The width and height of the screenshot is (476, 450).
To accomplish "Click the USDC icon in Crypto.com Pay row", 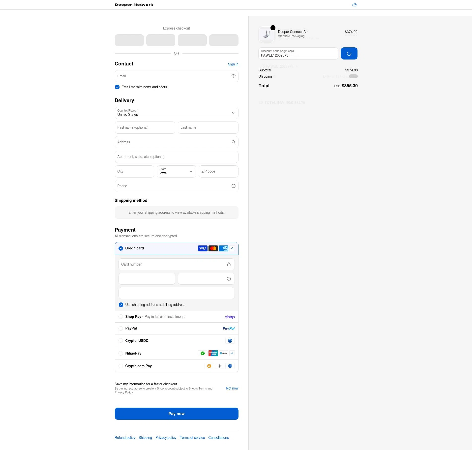I will click(x=230, y=366).
